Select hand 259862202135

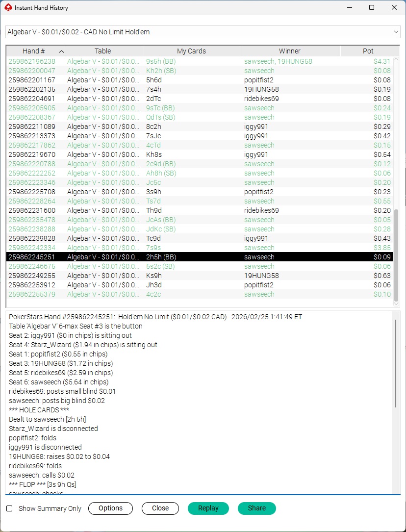coord(200,89)
